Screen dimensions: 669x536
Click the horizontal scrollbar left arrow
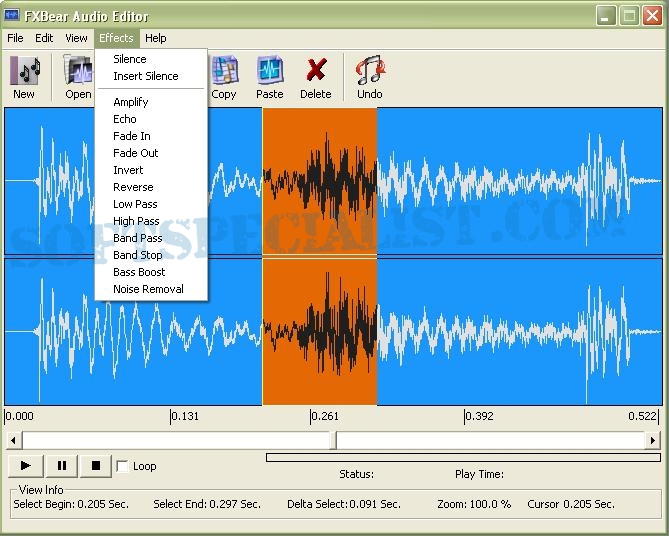tap(13, 440)
